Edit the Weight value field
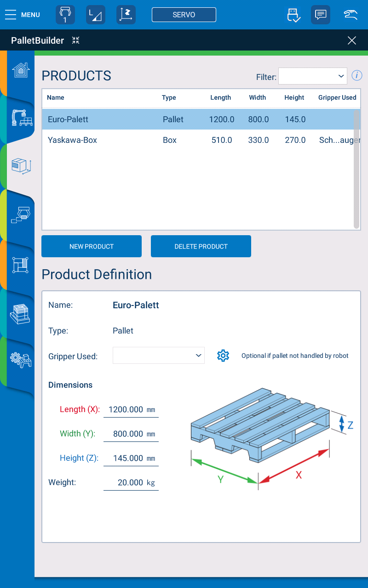The width and height of the screenshot is (368, 588). [131, 482]
